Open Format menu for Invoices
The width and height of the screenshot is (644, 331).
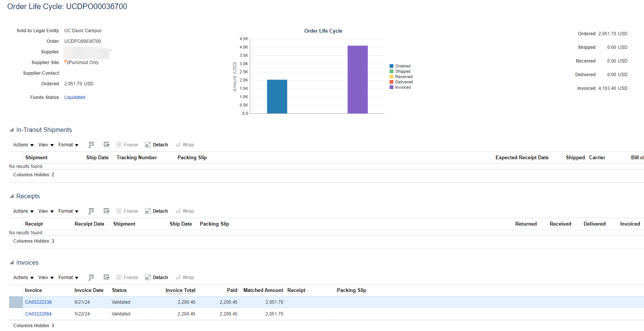click(x=68, y=278)
